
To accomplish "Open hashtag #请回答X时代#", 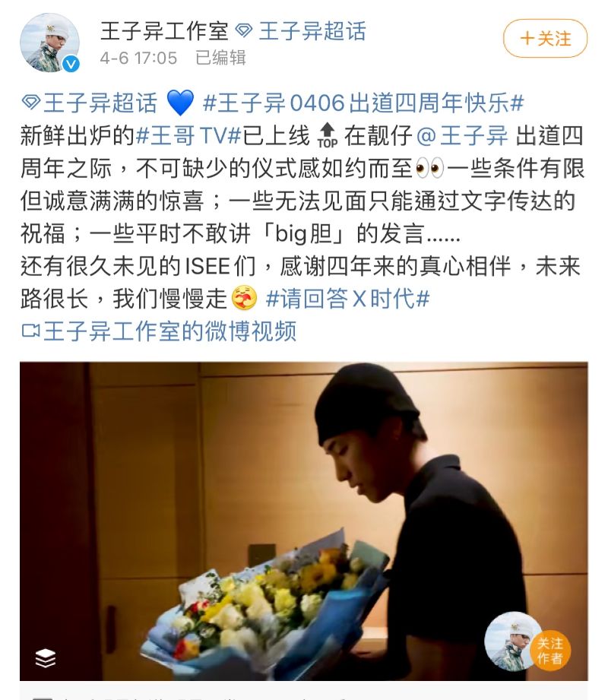I will (x=348, y=298).
